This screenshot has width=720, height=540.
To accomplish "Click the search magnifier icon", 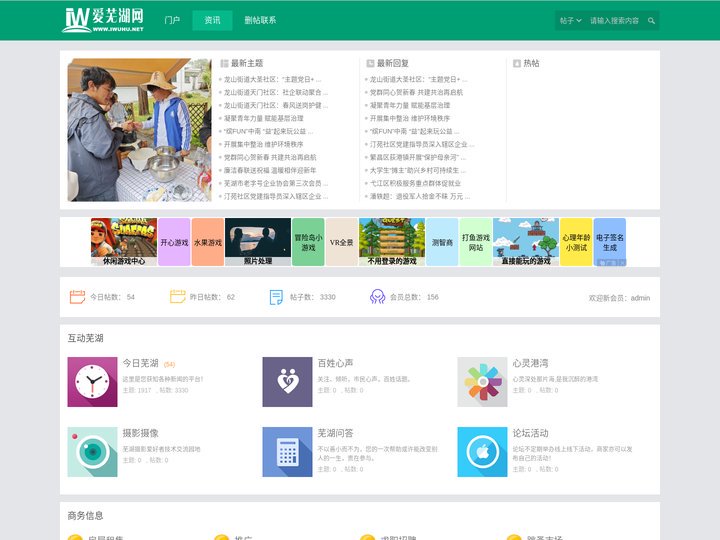I will (651, 21).
